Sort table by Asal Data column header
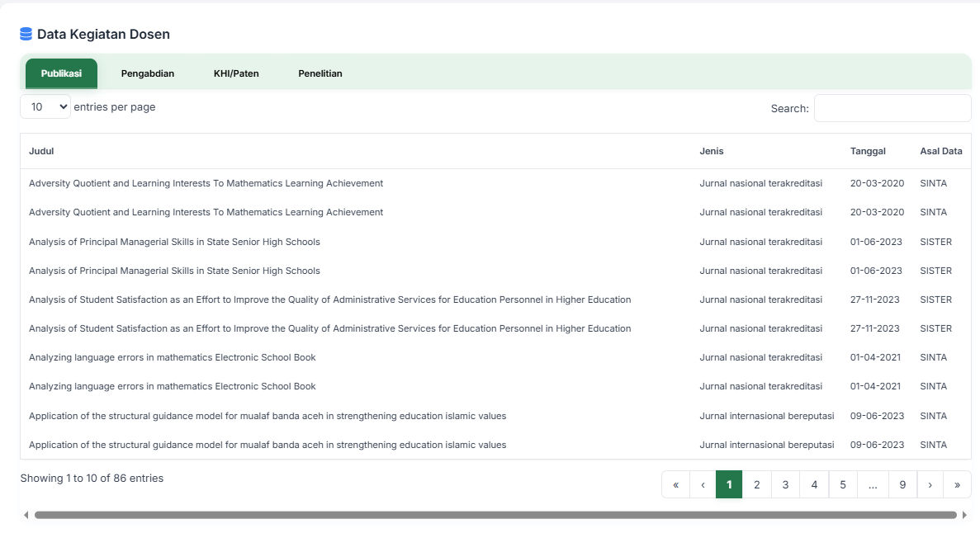The height and width of the screenshot is (533, 980). [x=940, y=151]
